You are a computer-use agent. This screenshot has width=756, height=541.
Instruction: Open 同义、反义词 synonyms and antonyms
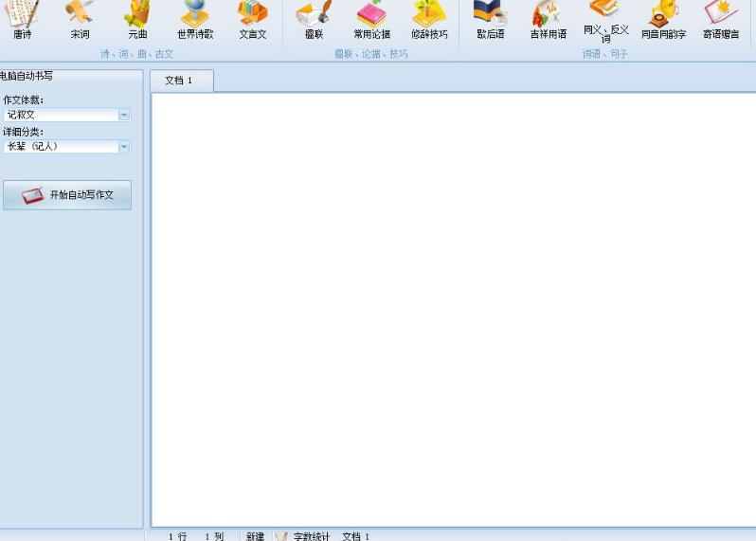[605, 19]
